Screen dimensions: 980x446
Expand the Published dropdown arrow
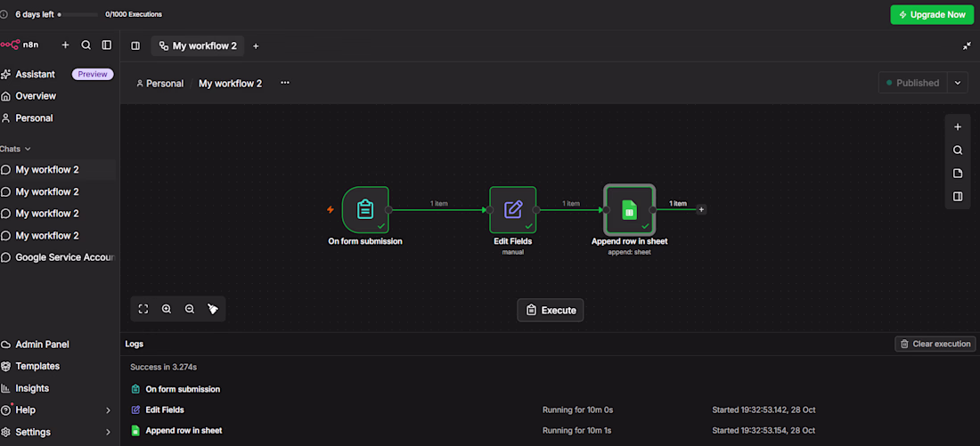pos(958,83)
